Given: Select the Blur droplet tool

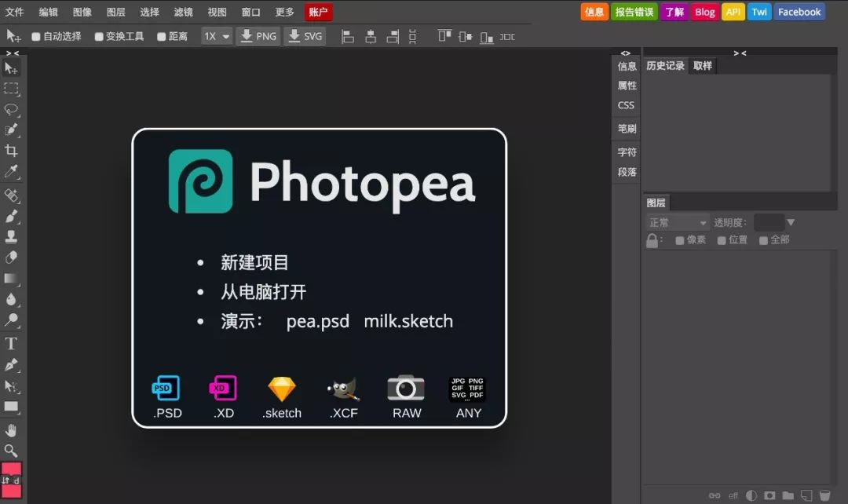Looking at the screenshot, I should coord(11,299).
